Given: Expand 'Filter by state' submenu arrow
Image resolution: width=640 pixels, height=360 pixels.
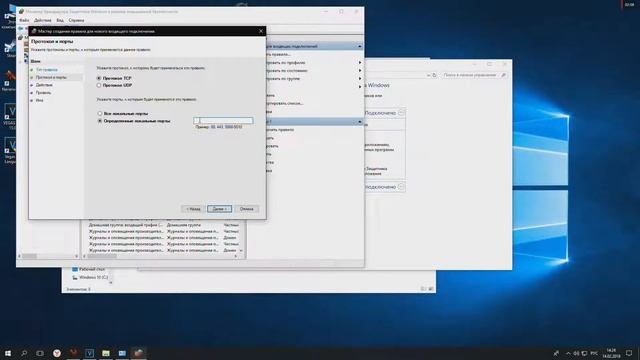Looking at the screenshot, I should pyautogui.click(x=360, y=71).
